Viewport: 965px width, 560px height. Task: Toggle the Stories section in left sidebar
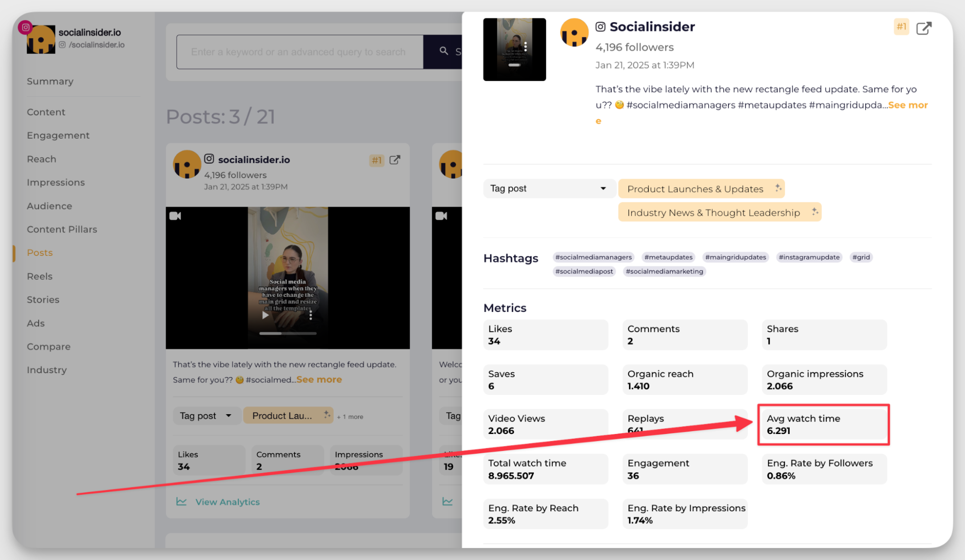(42, 299)
